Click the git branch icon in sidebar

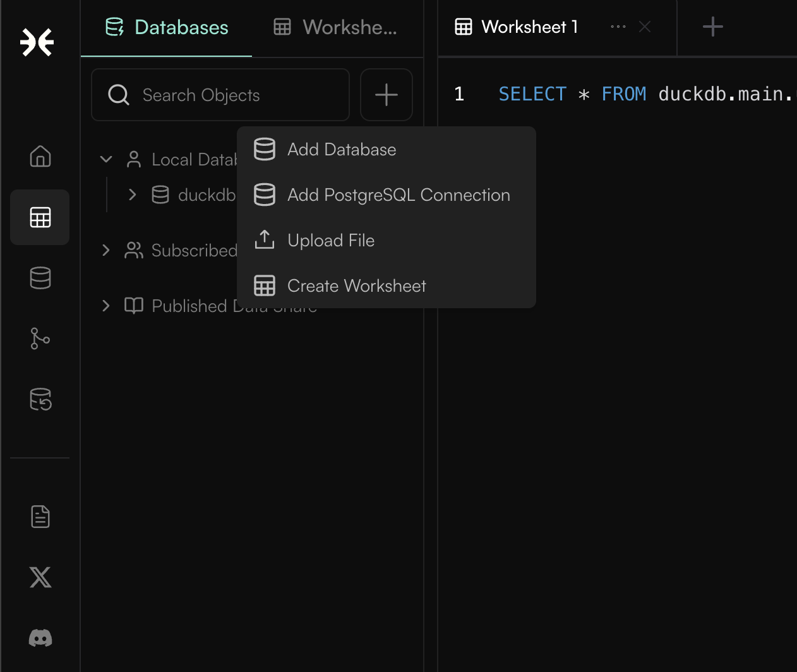[40, 339]
